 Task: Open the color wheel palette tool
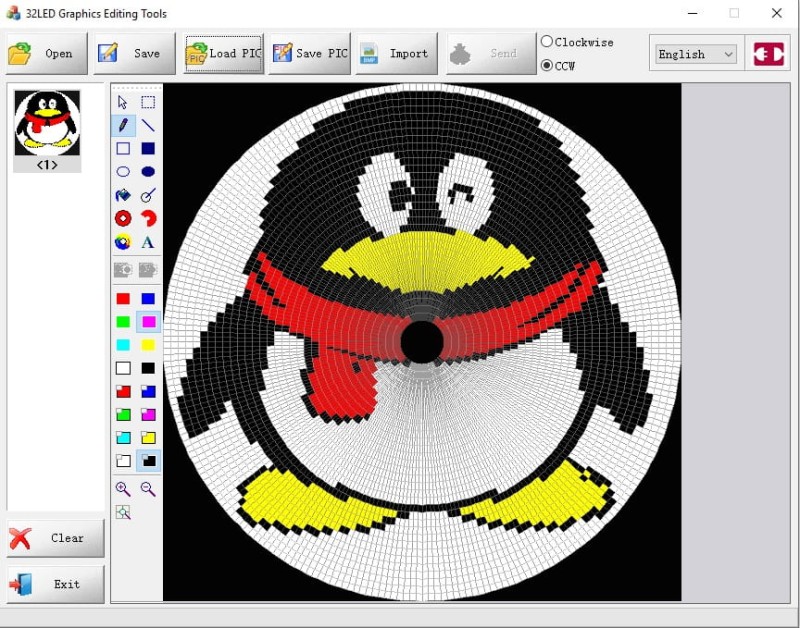point(123,242)
